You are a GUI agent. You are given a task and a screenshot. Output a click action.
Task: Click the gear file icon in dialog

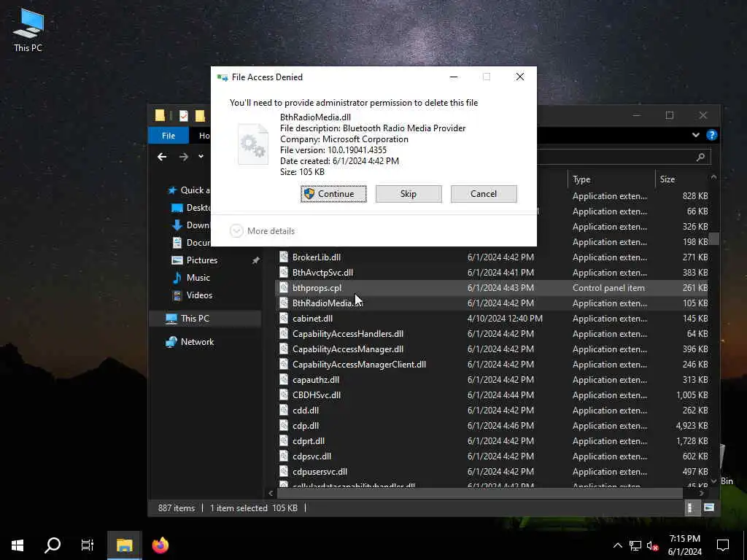[253, 144]
